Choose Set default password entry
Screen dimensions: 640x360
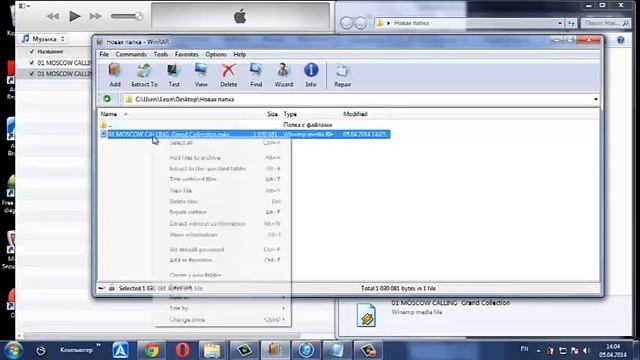point(223,249)
